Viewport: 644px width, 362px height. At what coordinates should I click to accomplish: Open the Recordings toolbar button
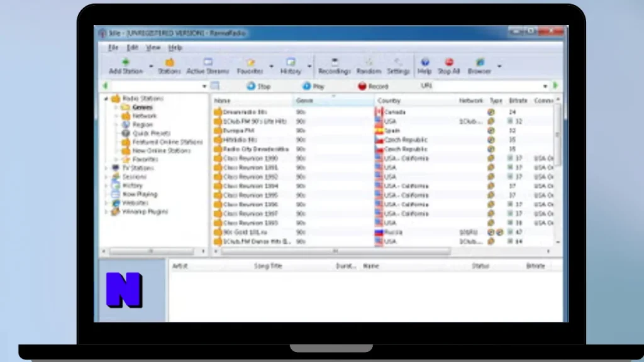coord(335,66)
